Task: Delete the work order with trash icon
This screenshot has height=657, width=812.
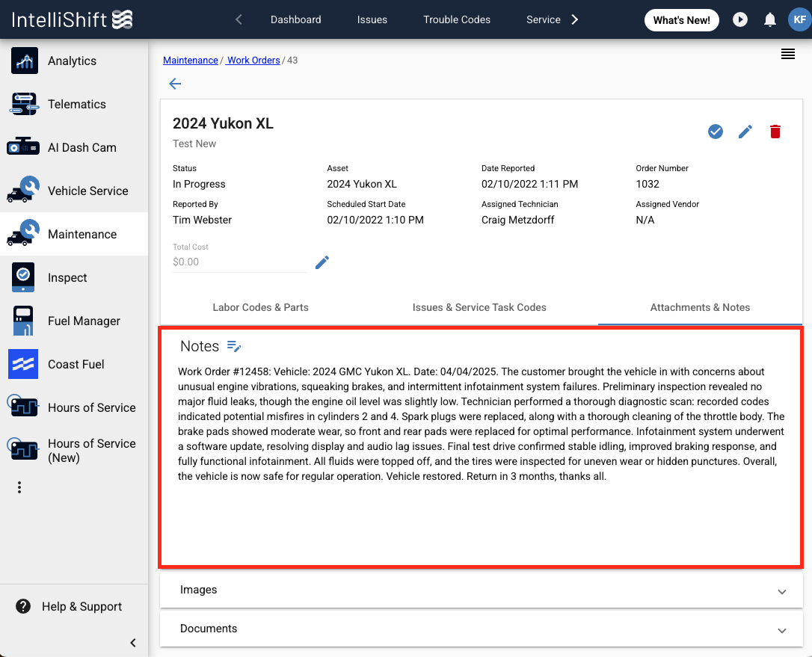Action: point(775,132)
